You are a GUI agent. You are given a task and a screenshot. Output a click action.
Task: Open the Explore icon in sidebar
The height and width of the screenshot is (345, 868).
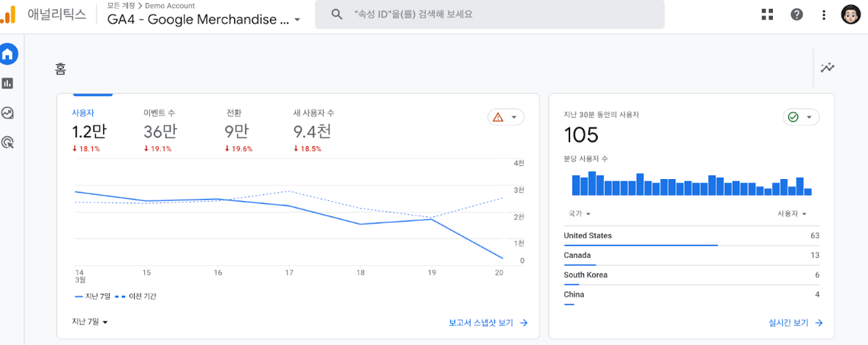tap(8, 113)
